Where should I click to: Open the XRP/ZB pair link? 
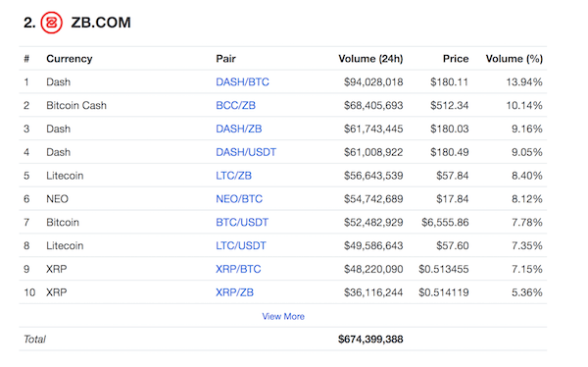(234, 292)
